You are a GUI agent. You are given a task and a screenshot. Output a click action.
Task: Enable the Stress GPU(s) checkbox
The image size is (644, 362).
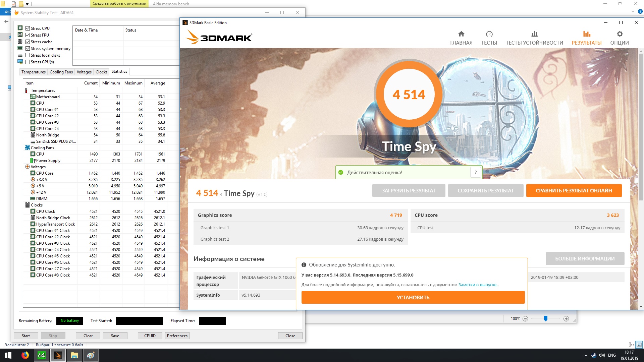tap(28, 62)
